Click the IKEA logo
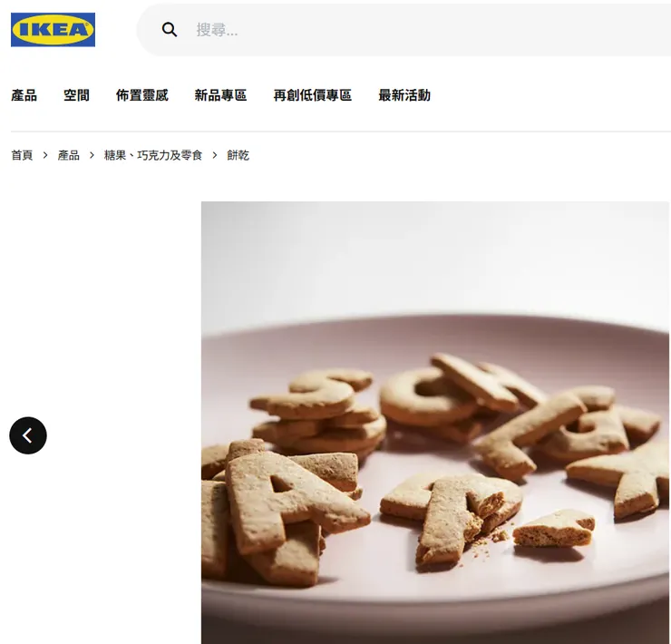The image size is (671, 644). (53, 30)
